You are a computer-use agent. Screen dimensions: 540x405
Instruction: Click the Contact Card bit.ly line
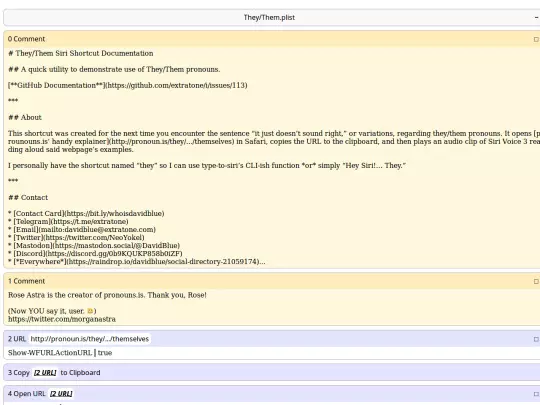86,214
